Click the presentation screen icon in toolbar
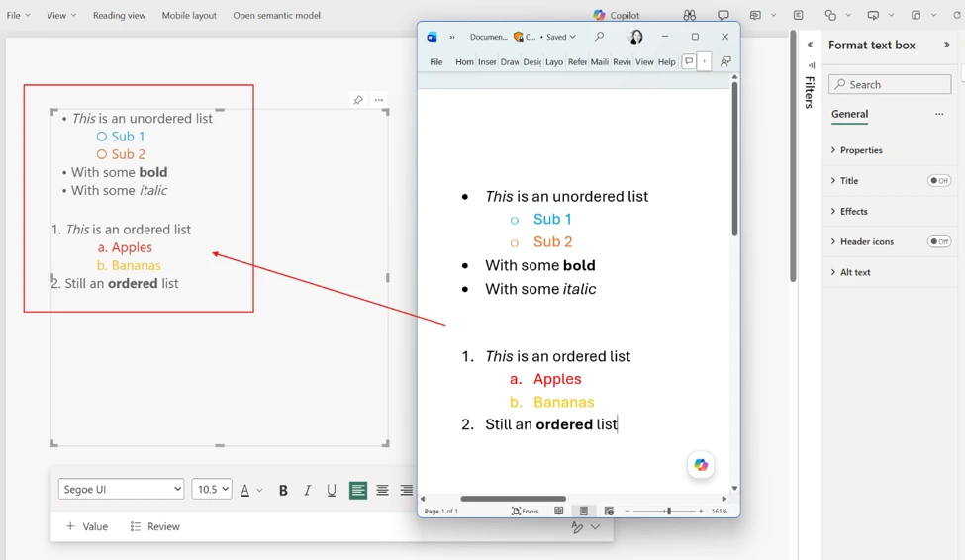This screenshot has height=560, width=965. (873, 15)
